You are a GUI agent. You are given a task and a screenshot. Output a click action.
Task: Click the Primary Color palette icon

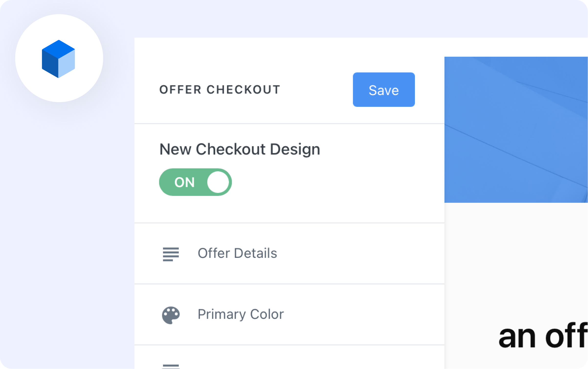click(x=171, y=315)
